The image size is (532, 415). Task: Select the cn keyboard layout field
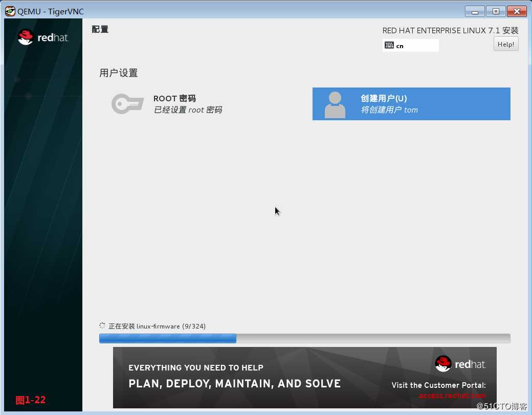pos(411,45)
